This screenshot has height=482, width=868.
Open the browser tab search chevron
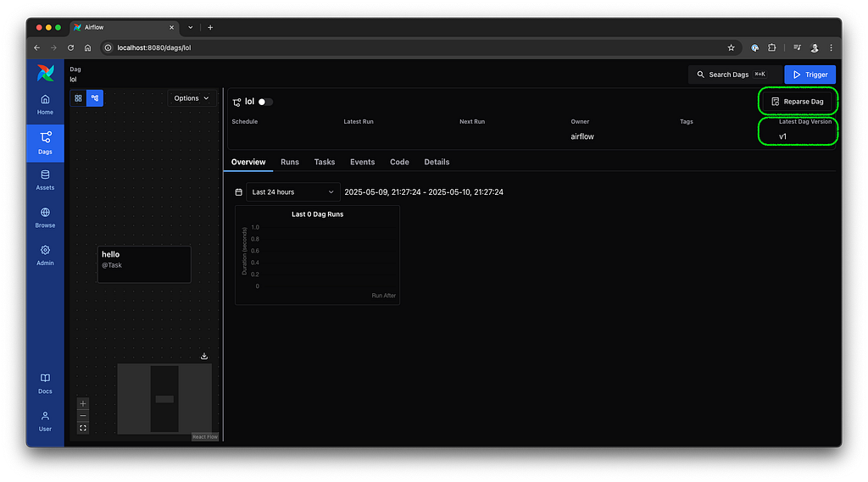coord(191,28)
